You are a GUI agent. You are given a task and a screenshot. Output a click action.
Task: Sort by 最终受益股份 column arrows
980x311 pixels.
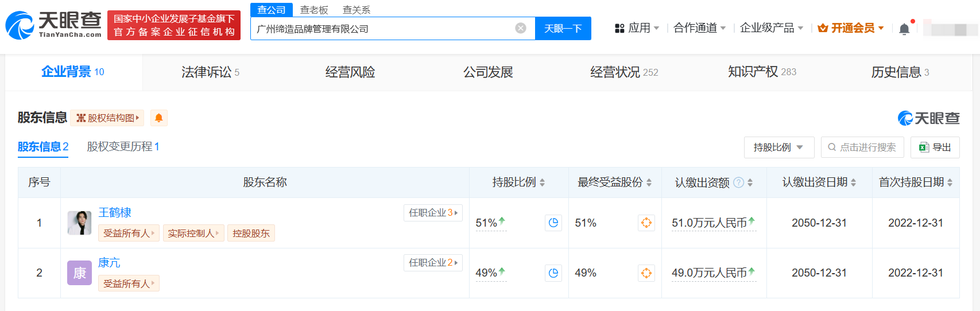pyautogui.click(x=649, y=182)
